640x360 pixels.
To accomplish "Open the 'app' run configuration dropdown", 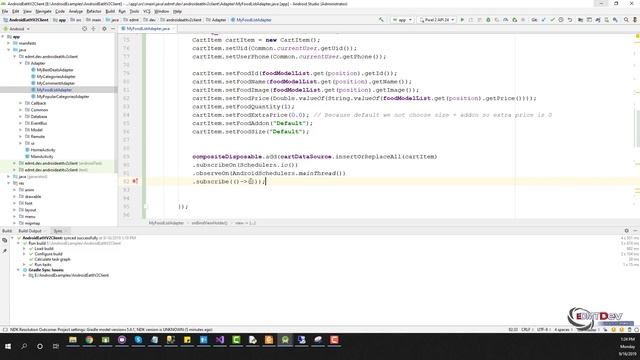I will (x=402, y=20).
